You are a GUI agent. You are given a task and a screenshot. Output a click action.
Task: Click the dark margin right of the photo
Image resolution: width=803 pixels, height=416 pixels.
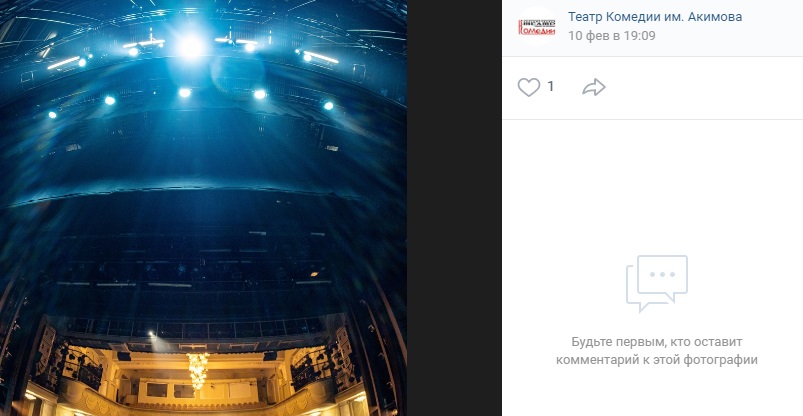point(454,208)
